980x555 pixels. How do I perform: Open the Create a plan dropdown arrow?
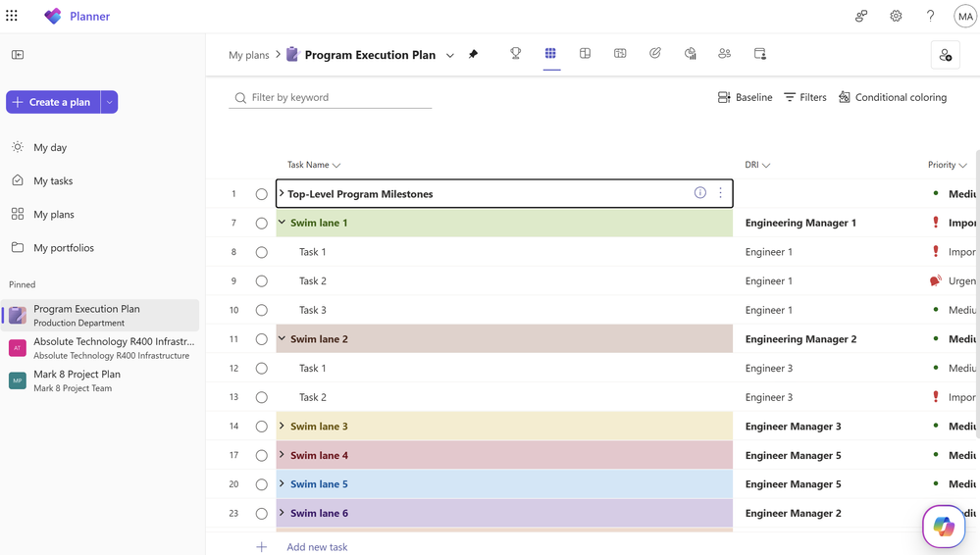tap(110, 102)
